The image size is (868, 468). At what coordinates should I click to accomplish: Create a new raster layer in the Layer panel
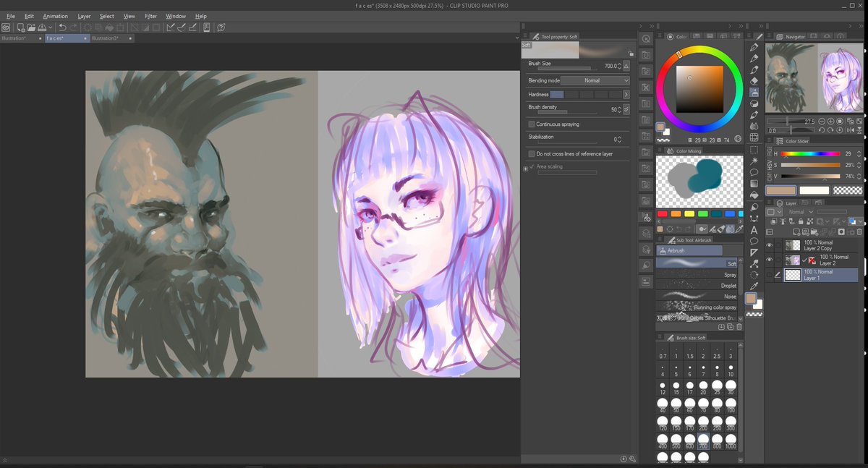click(796, 231)
